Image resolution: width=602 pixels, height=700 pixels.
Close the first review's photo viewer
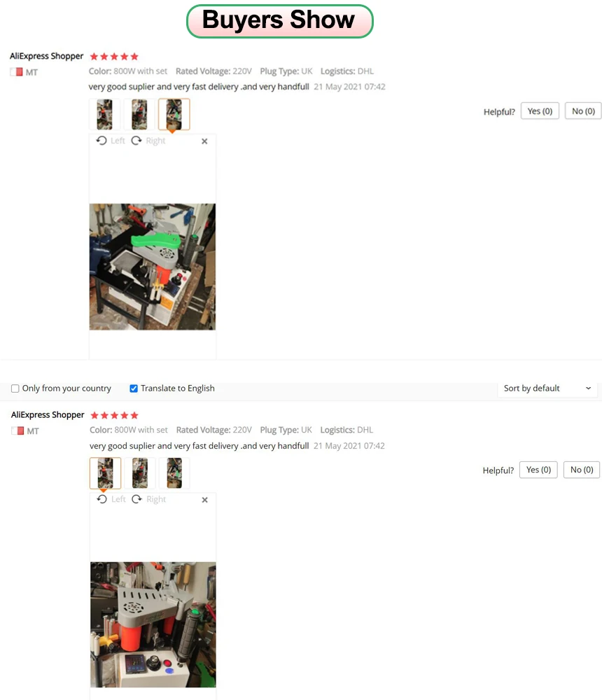point(204,141)
